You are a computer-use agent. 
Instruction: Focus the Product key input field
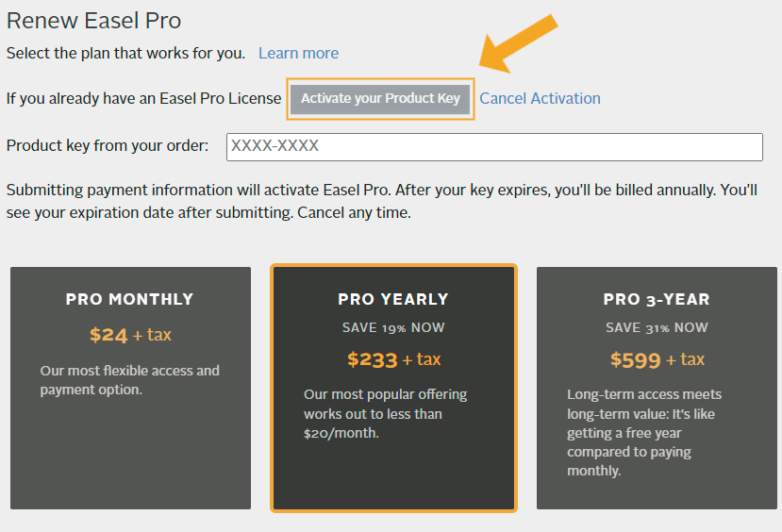click(494, 146)
